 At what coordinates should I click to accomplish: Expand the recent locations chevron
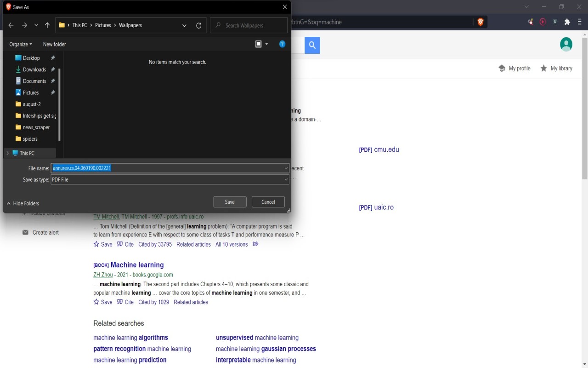point(36,25)
